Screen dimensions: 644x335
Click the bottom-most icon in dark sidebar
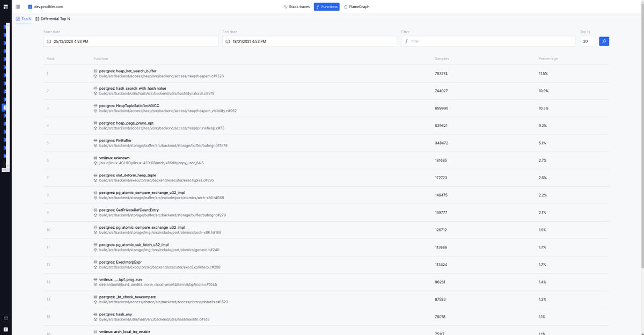coord(5,329)
